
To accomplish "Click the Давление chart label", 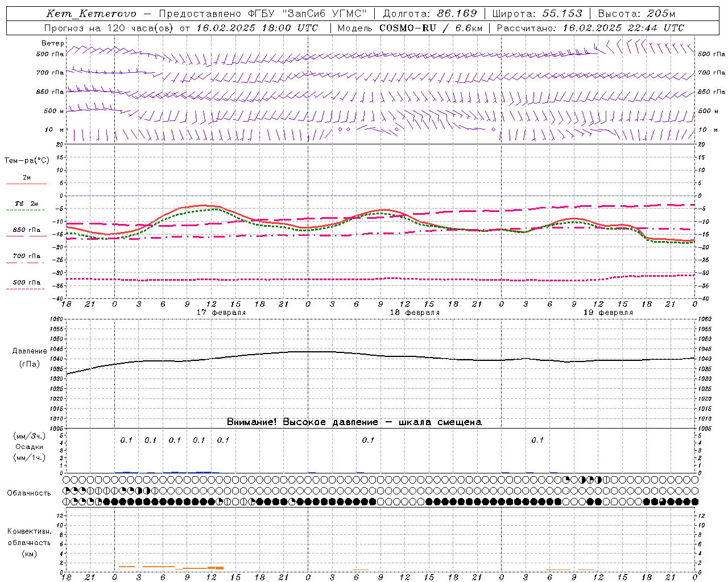I will point(30,351).
